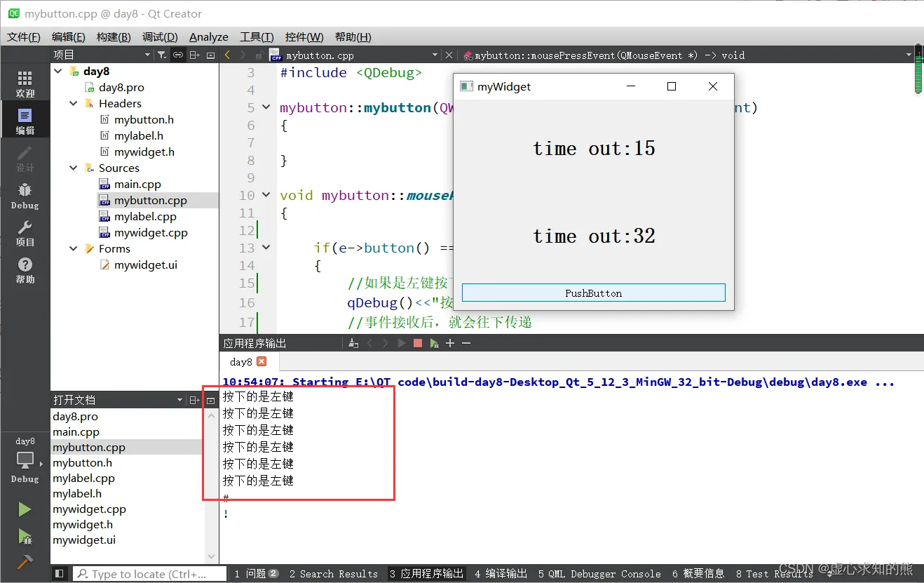Open the 编译输出 compile output pane
Image resolution: width=924 pixels, height=583 pixels.
coord(501,574)
